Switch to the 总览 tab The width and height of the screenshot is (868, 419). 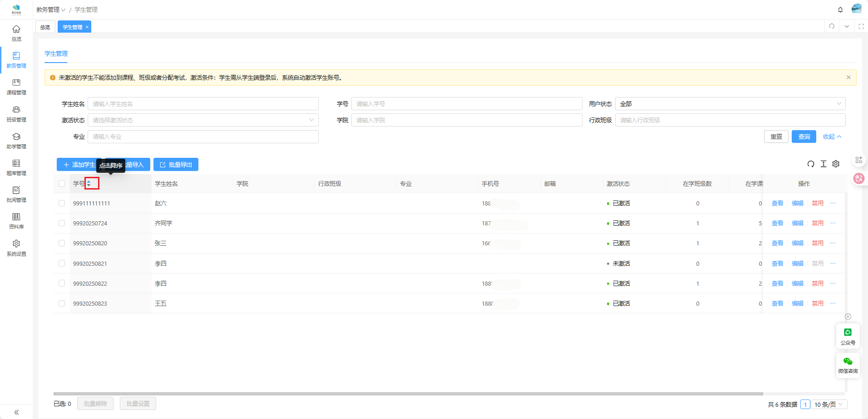(45, 27)
